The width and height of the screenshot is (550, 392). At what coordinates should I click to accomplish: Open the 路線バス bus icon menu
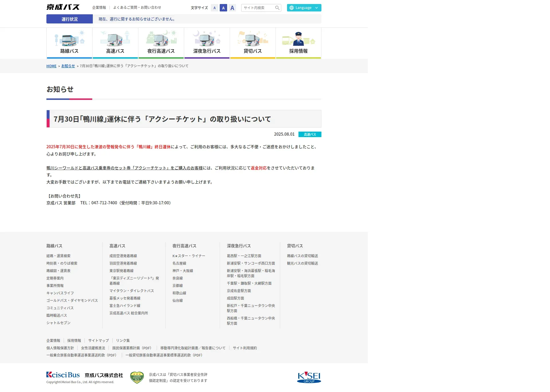[69, 43]
